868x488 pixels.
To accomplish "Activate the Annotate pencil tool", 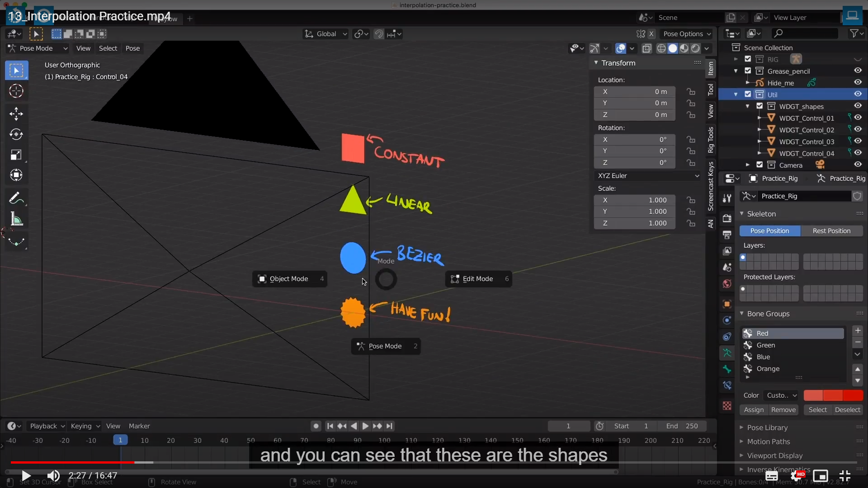I will click(15, 198).
